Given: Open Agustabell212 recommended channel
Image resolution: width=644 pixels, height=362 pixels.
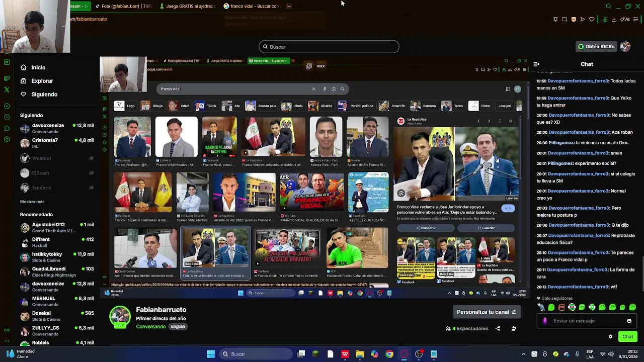Looking at the screenshot, I should (x=57, y=228).
